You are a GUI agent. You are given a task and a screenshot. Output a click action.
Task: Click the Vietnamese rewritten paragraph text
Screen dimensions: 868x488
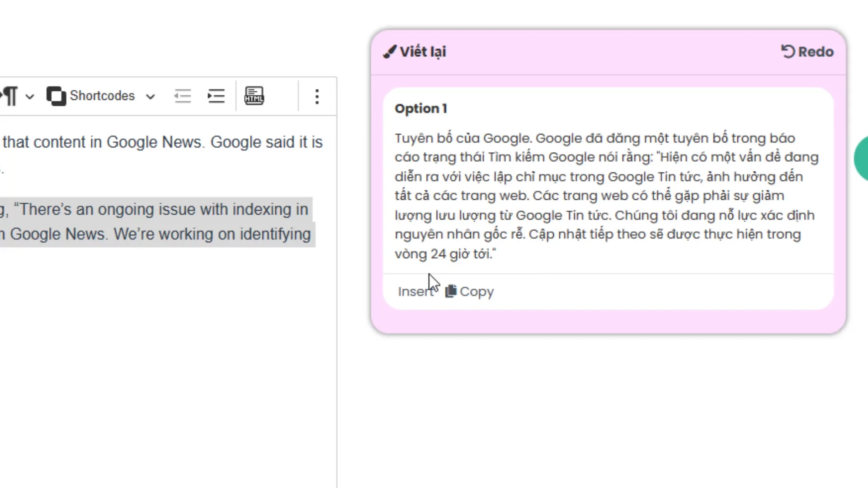607,196
